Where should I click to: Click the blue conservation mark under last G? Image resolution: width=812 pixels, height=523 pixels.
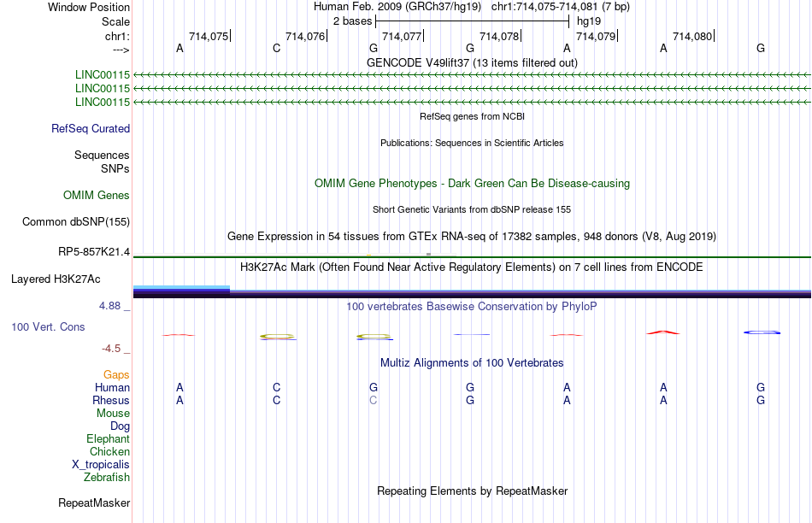tap(762, 332)
